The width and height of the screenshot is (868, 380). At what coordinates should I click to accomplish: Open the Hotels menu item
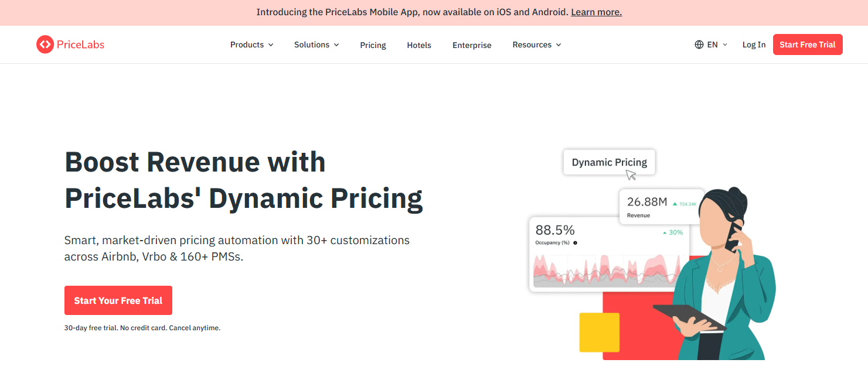[419, 45]
